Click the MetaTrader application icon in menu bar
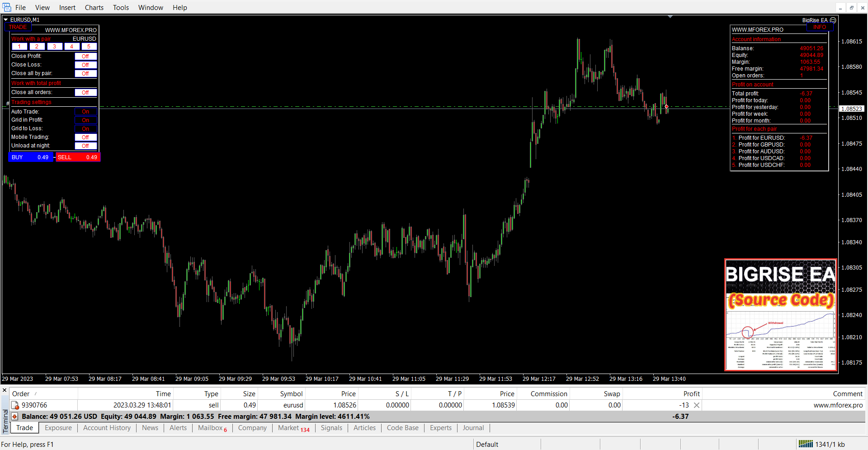 (7, 7)
